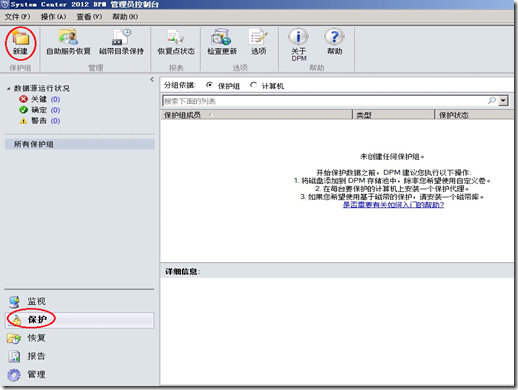Click 确定 (0) count link
Image resolution: width=518 pixels, height=390 pixels.
coord(55,110)
